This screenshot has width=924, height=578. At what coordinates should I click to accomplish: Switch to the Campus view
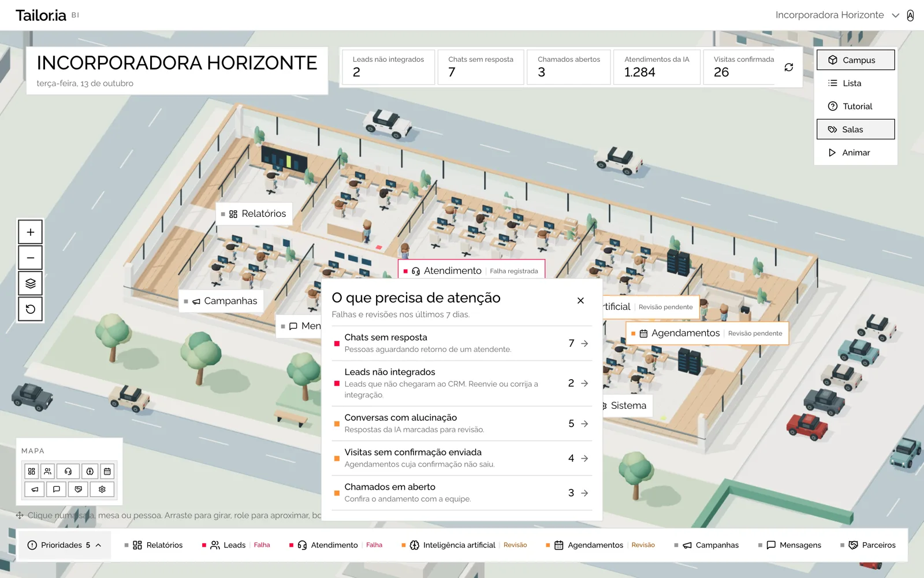[855, 60]
